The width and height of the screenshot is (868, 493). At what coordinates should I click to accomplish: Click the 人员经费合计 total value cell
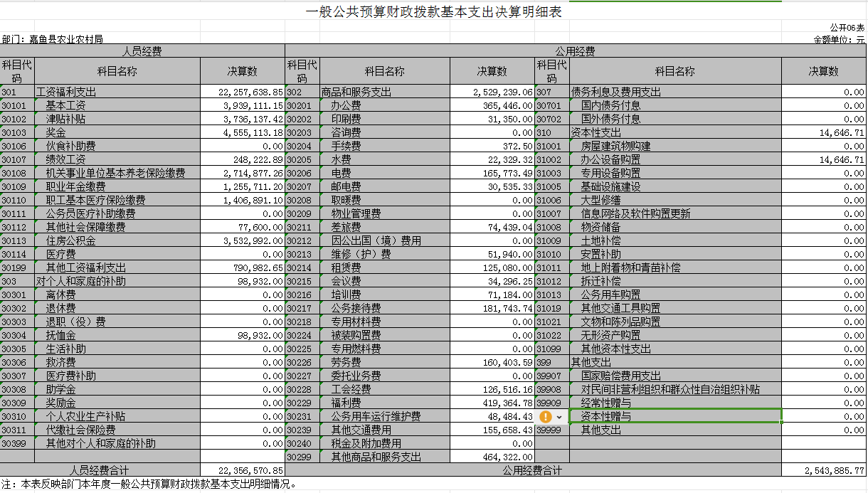tap(242, 470)
